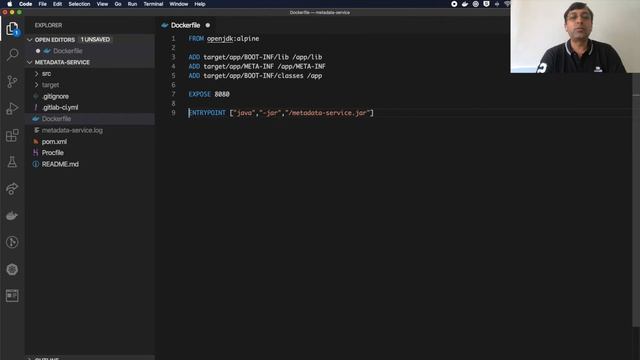Click the 'ADD target/app/BOOT-INF/classes /app' line

[255, 76]
